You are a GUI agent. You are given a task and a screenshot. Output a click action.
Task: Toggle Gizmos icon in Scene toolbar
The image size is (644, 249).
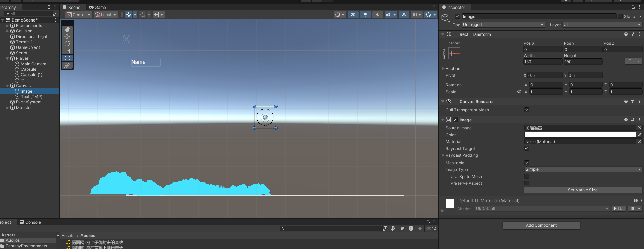(x=428, y=15)
